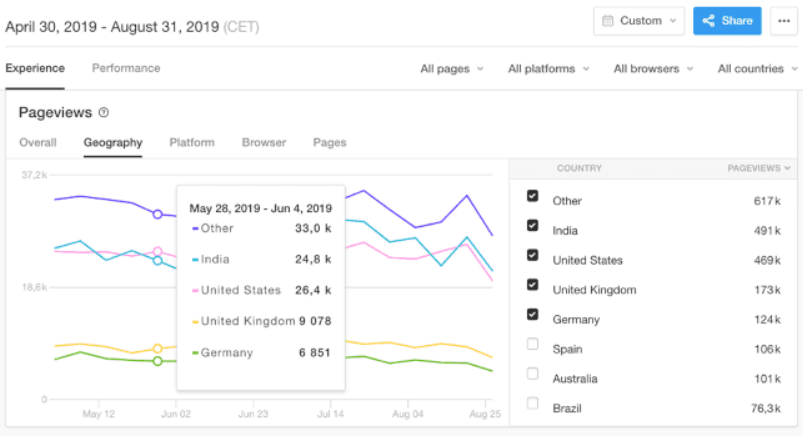Screen dimensions: 803x436
Task: Click the purple Other data point on chart
Action: click(157, 213)
